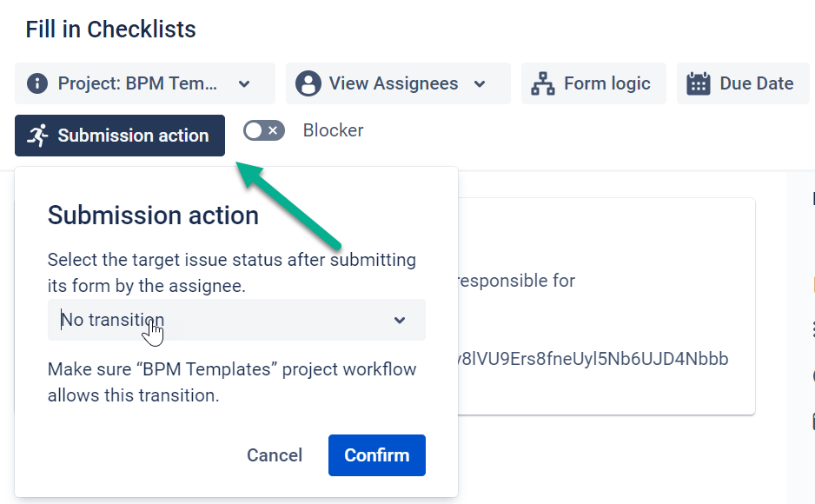Expand the View Assignees chevron

[x=480, y=84]
